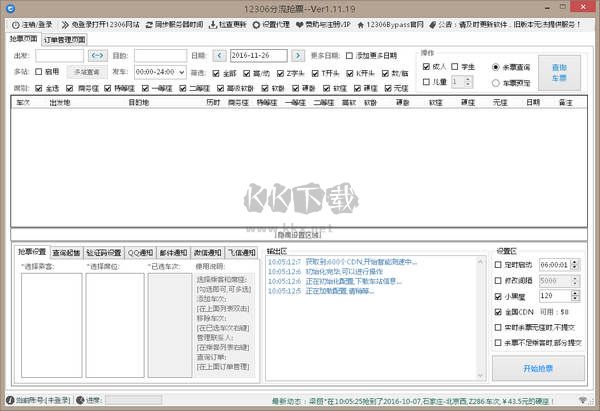
Task: Open the QQ通知 tab
Action: coord(140,253)
